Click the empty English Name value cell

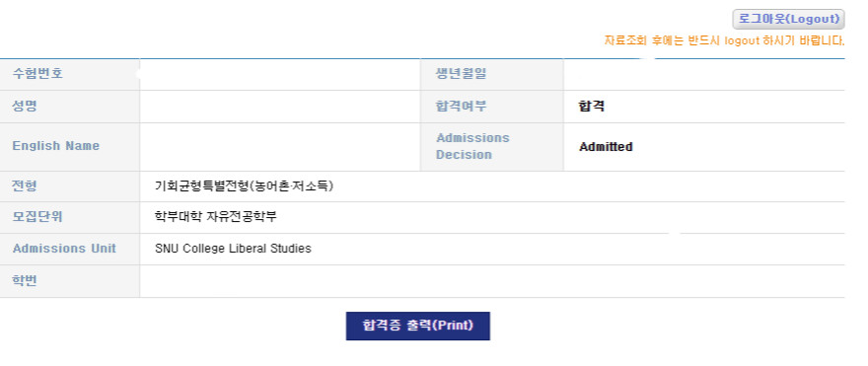pos(280,147)
